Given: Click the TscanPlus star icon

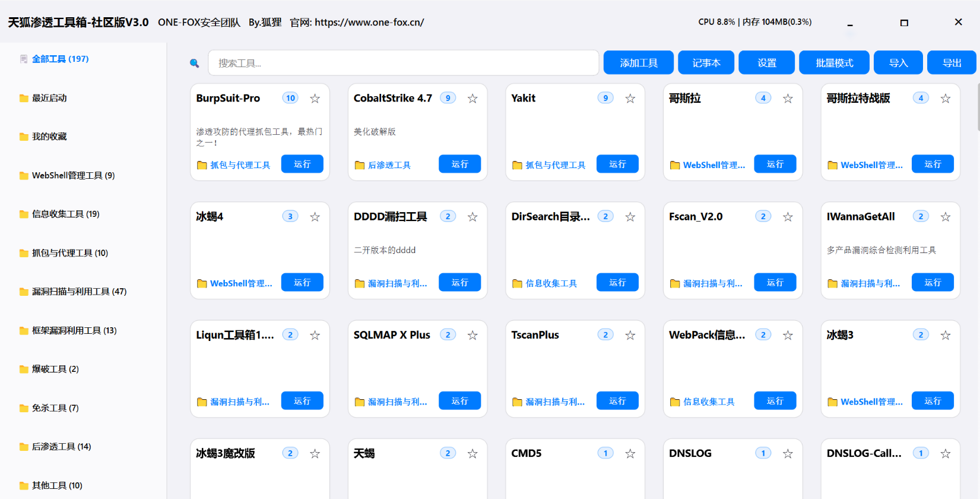Looking at the screenshot, I should click(630, 335).
